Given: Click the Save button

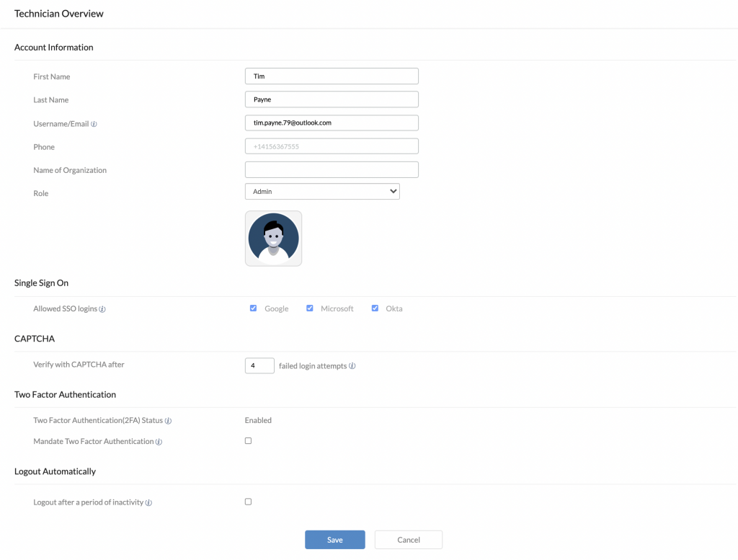Looking at the screenshot, I should [334, 539].
